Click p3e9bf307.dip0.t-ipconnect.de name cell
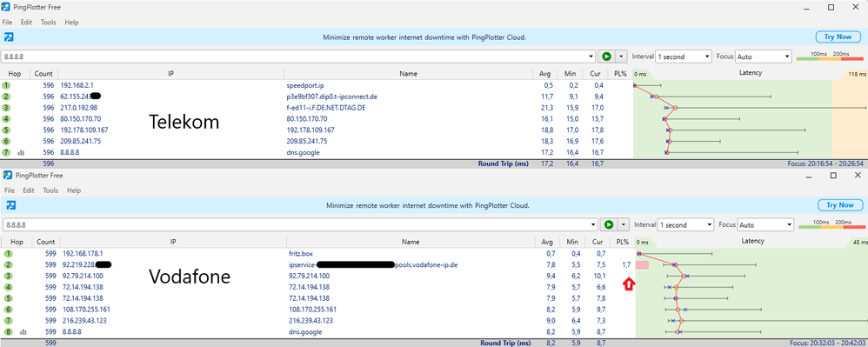The image size is (868, 347). [x=331, y=97]
